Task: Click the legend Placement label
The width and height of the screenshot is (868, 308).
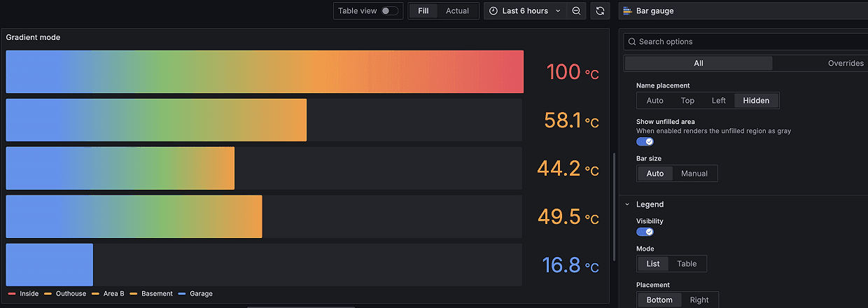Action: pos(653,285)
